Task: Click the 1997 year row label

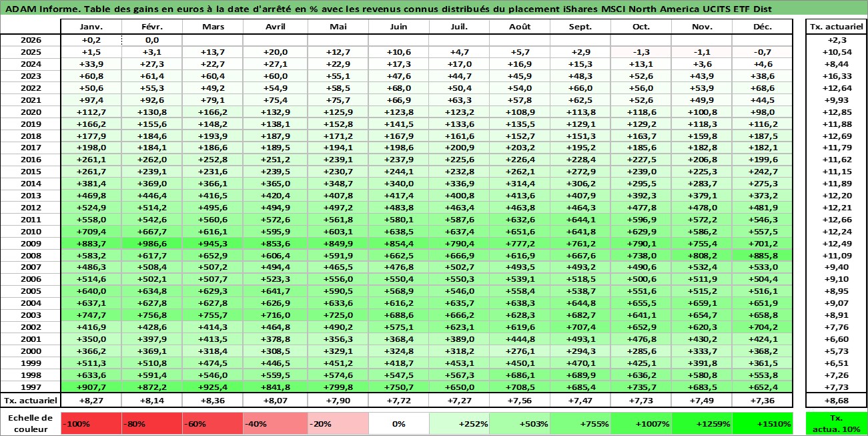Action: tap(31, 387)
